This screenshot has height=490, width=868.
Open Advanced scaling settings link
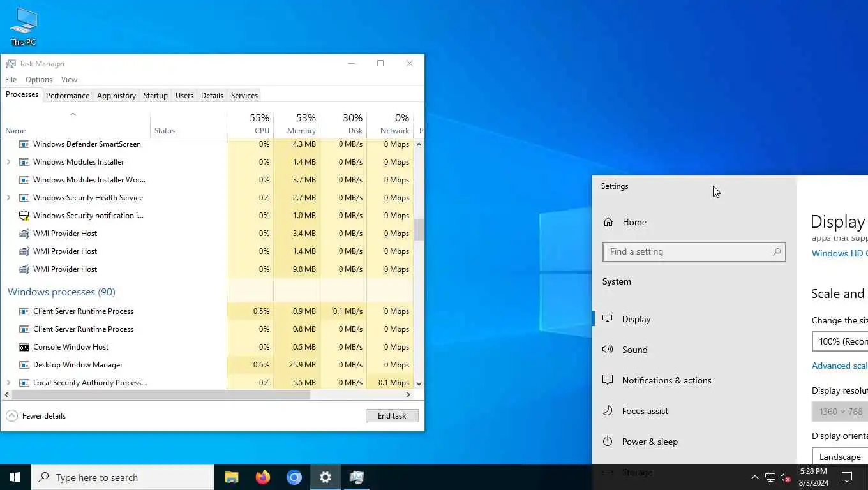(840, 366)
